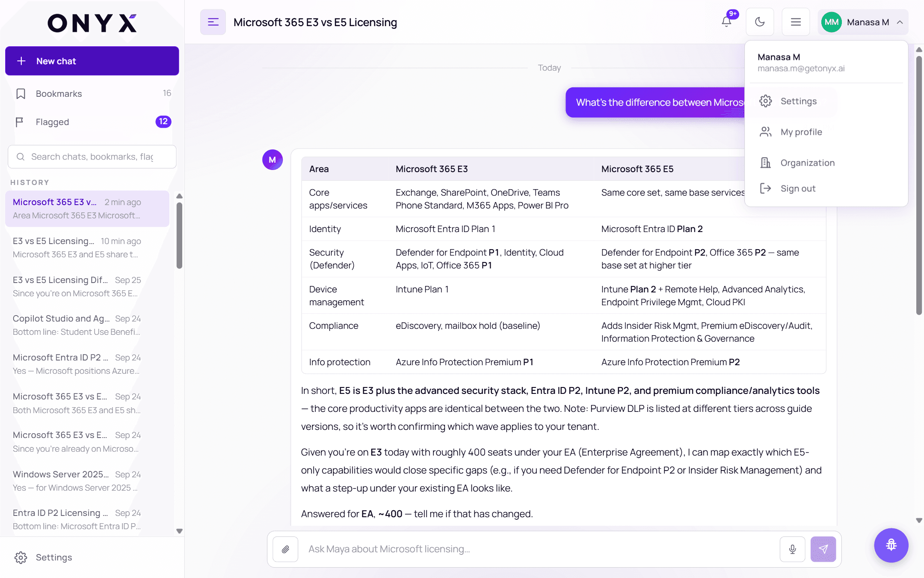This screenshot has height=578, width=924.
Task: Toggle the sidebar collapse button
Action: [213, 22]
